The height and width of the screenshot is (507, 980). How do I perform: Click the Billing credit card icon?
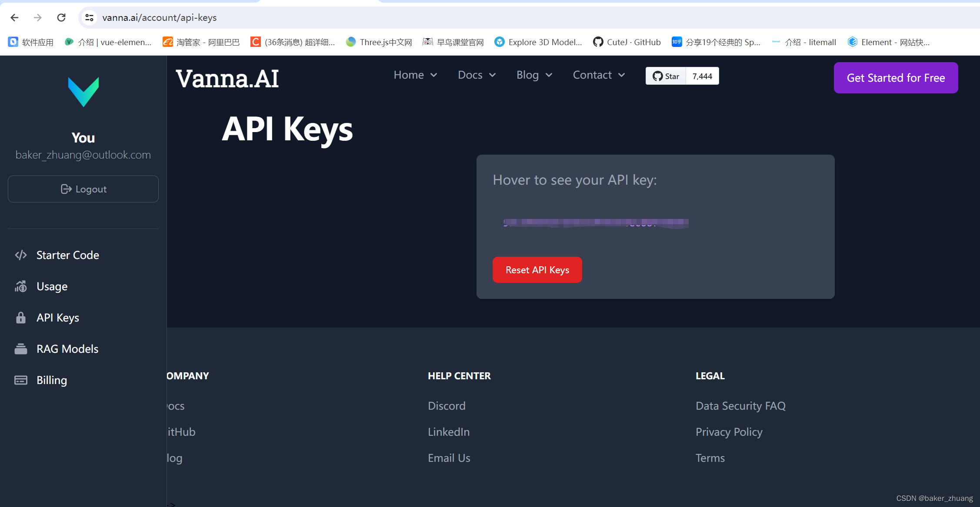coord(21,380)
